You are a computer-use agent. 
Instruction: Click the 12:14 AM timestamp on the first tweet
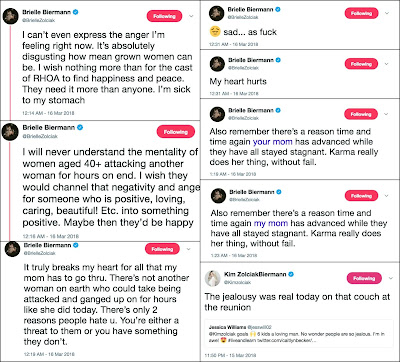(48, 113)
